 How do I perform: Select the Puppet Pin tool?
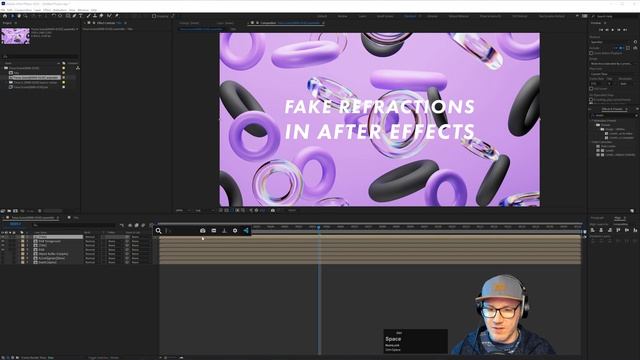pyautogui.click(x=117, y=16)
